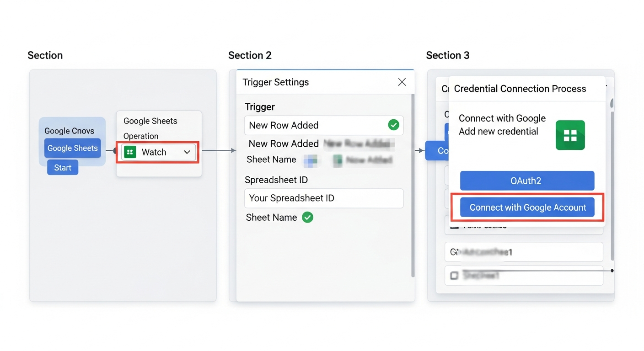Click large Google Sheets icon in credential dialog

[570, 135]
